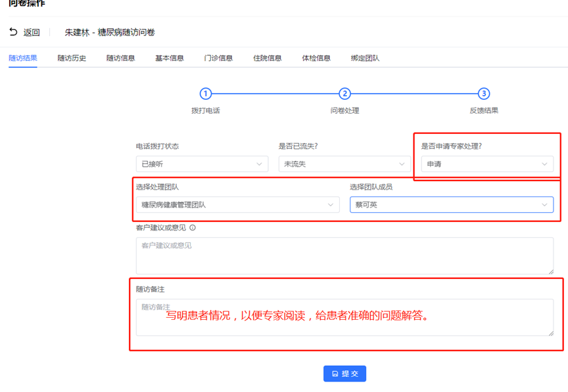Switch to the 住院信息 tab
The height and width of the screenshot is (392, 568).
(x=268, y=58)
